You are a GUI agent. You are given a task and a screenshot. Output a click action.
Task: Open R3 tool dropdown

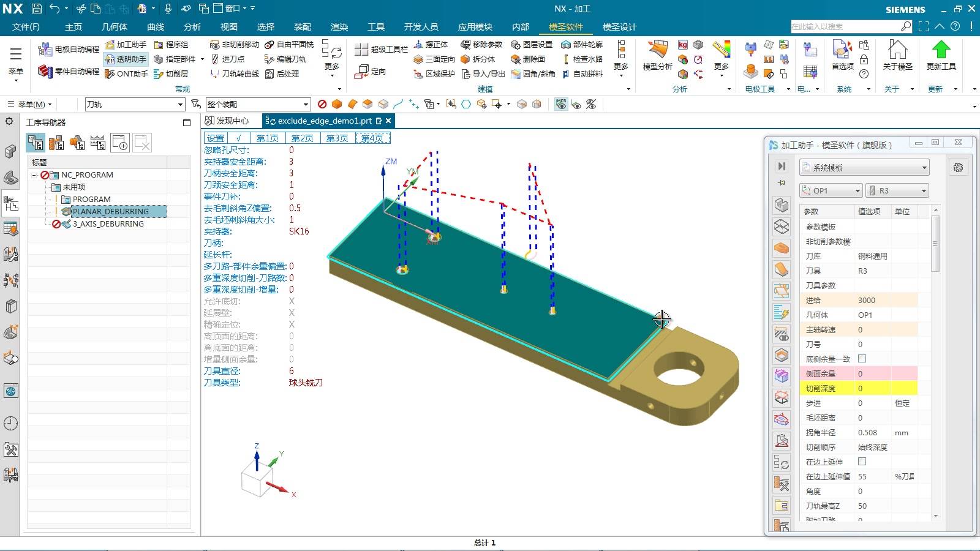click(x=897, y=190)
